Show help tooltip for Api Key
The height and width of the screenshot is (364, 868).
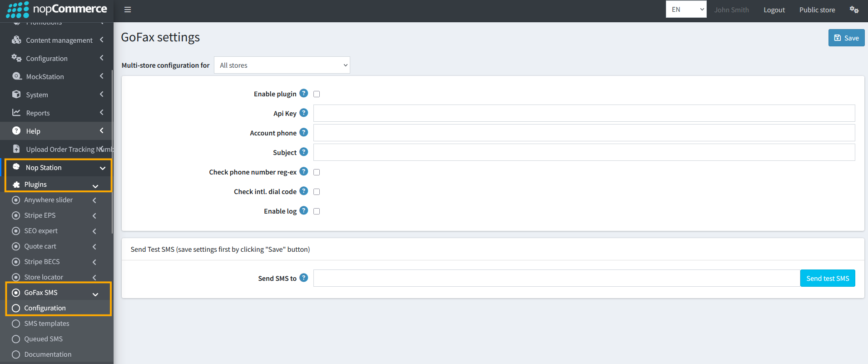(304, 113)
